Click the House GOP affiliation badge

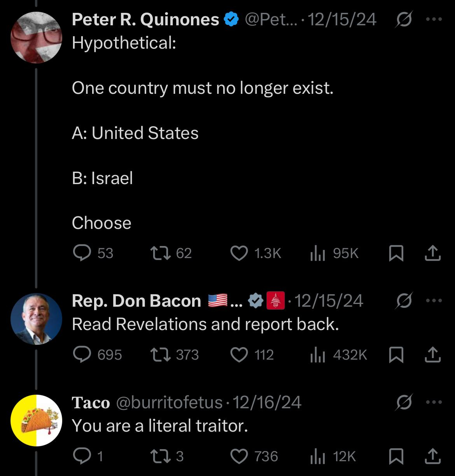pos(276,301)
